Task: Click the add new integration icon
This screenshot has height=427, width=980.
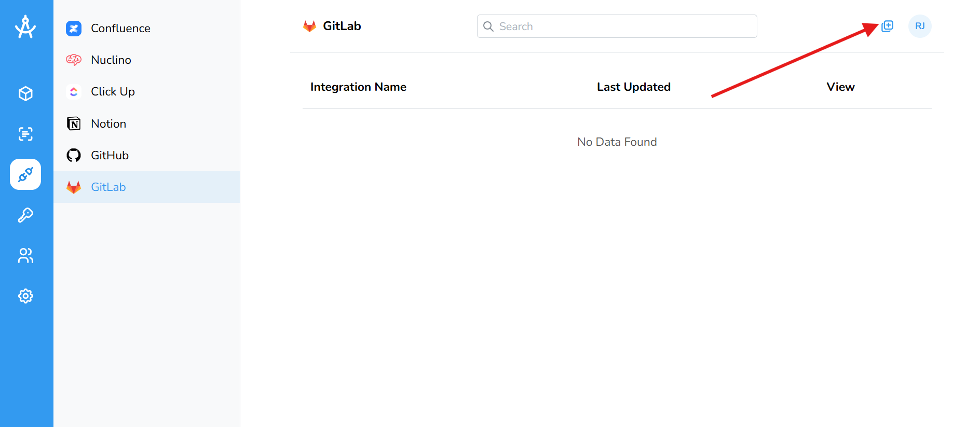Action: tap(887, 25)
